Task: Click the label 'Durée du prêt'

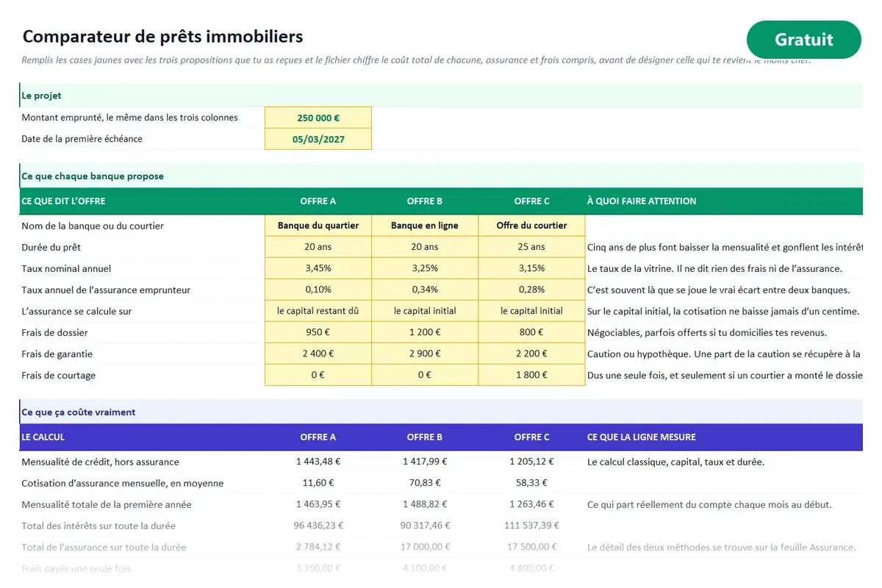Action: coord(51,248)
